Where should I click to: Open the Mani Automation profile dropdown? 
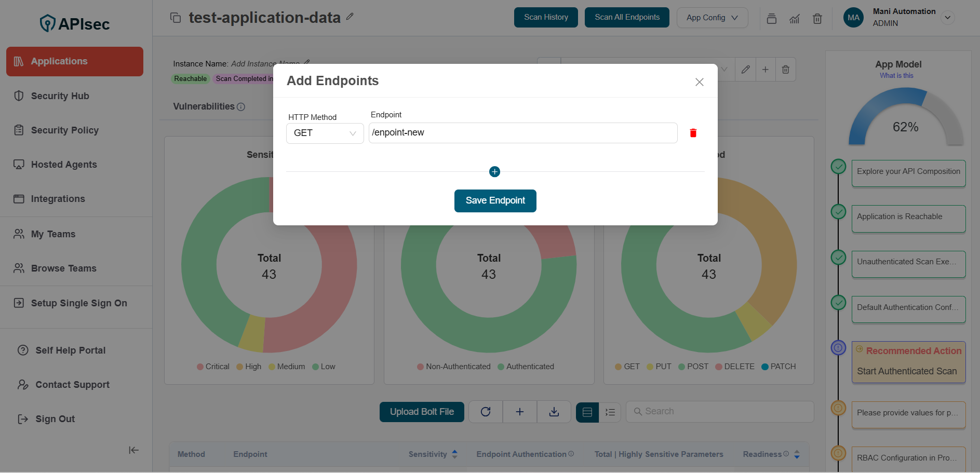(948, 17)
